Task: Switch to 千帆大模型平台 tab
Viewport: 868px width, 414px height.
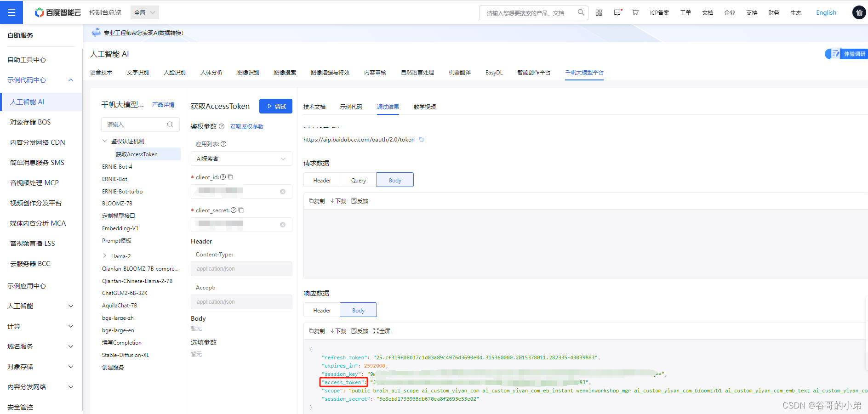Action: (584, 73)
